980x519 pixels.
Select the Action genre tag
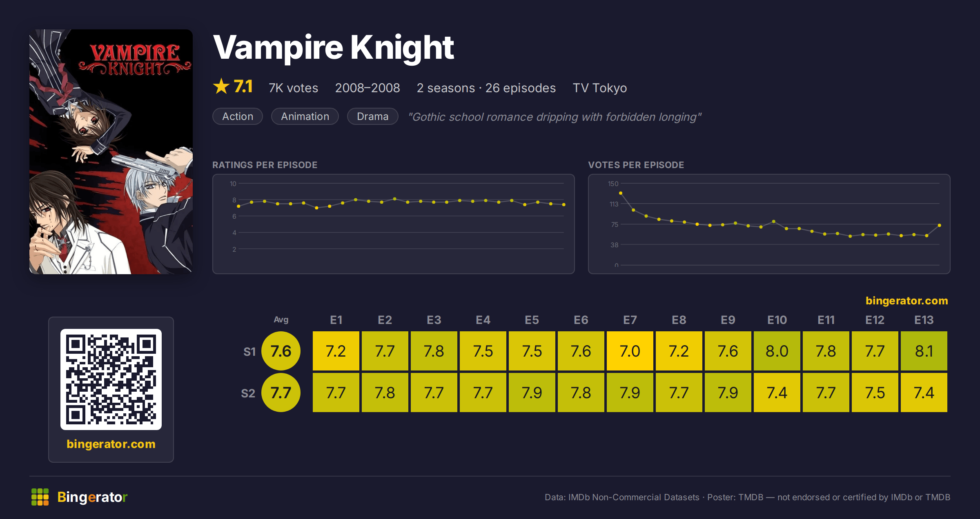click(x=238, y=116)
